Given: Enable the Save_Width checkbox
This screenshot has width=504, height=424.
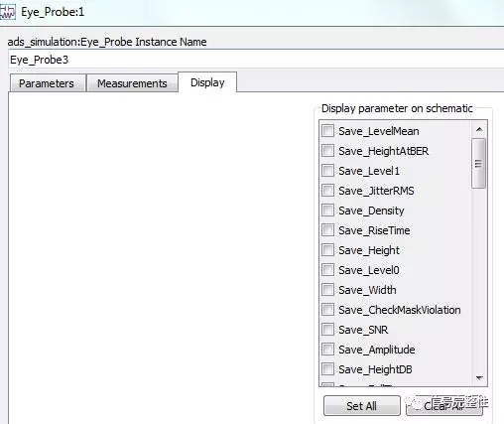Looking at the screenshot, I should [327, 290].
